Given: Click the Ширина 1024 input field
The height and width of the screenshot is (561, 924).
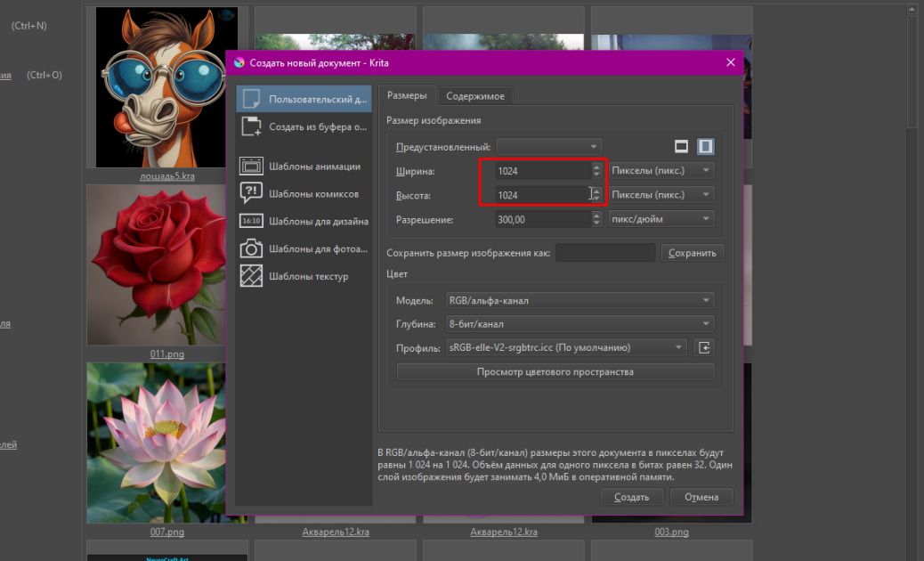Looking at the screenshot, I should pos(543,171).
